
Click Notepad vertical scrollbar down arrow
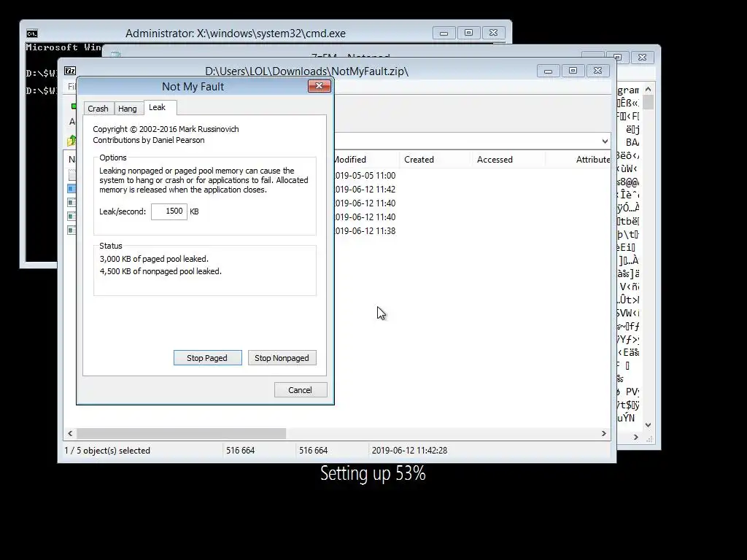click(x=648, y=425)
